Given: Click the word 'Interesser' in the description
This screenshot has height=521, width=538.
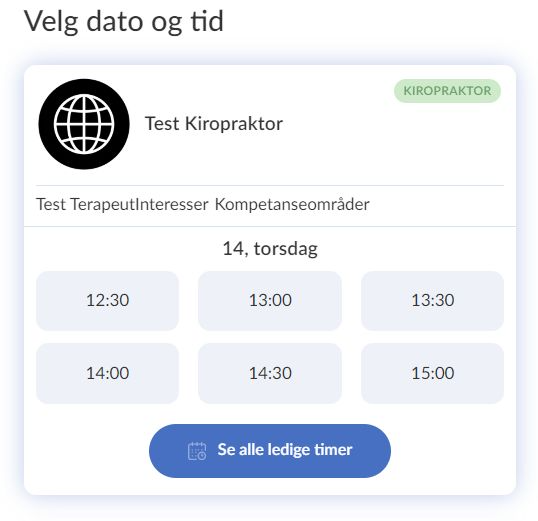Looking at the screenshot, I should point(172,205).
